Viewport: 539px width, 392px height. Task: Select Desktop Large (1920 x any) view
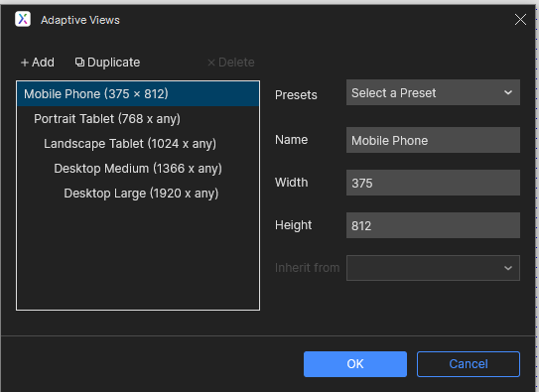point(138,194)
